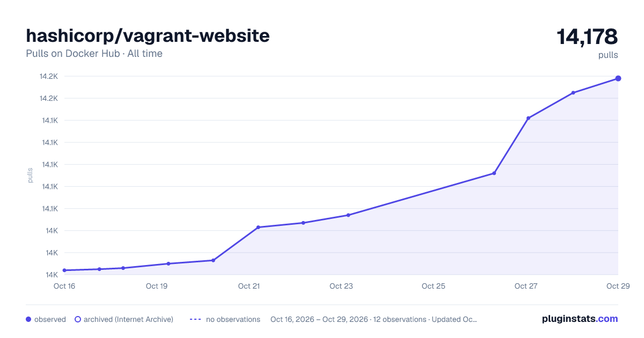This screenshot has height=338, width=644.
Task: Select the data point just before the Oct 21 rise
Action: point(213,260)
